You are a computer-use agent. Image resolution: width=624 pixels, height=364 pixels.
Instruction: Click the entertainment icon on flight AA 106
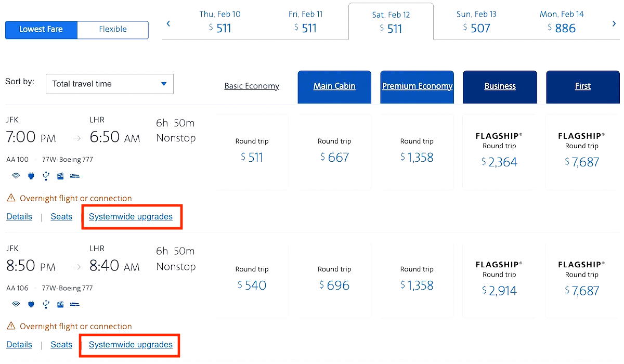pos(60,304)
